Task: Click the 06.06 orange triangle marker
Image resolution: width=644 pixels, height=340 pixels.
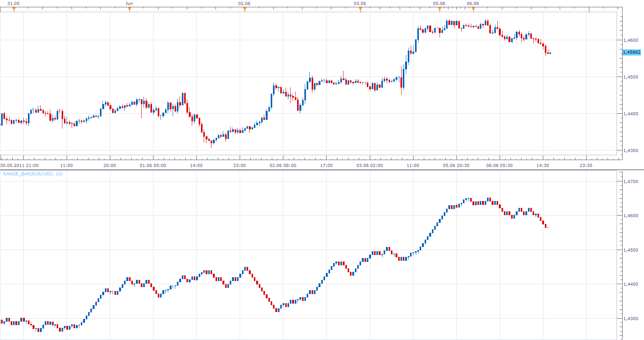Action: (x=473, y=10)
